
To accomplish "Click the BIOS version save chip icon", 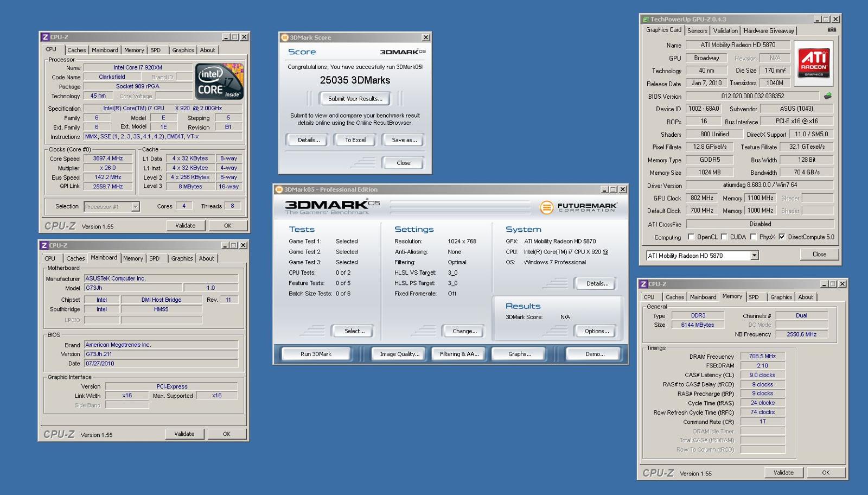I will pyautogui.click(x=828, y=96).
